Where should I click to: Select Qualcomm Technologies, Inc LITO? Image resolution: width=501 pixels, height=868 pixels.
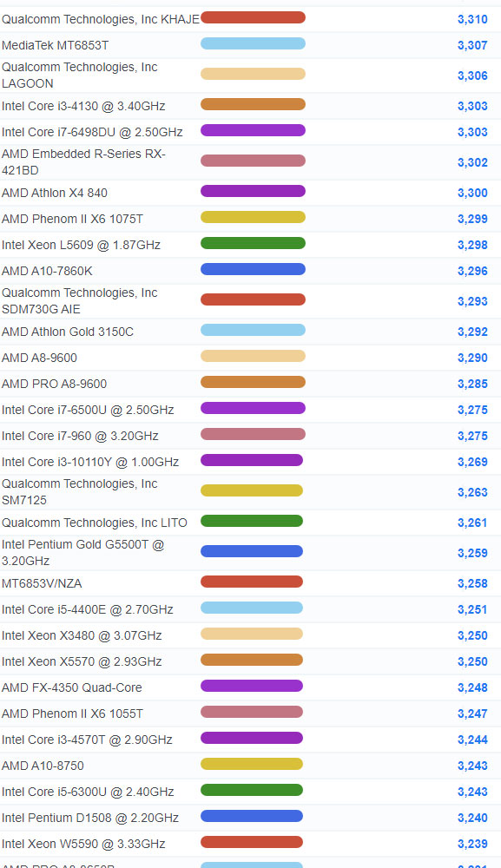(x=95, y=523)
